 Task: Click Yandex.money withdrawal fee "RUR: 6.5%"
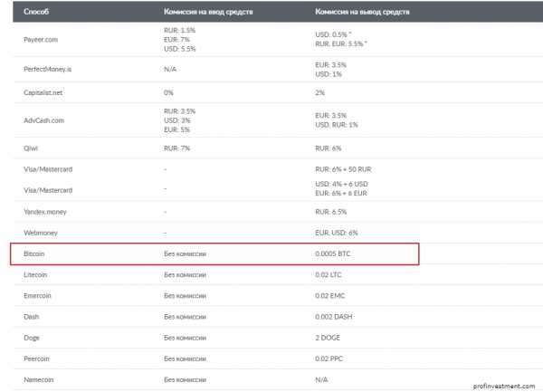point(330,212)
